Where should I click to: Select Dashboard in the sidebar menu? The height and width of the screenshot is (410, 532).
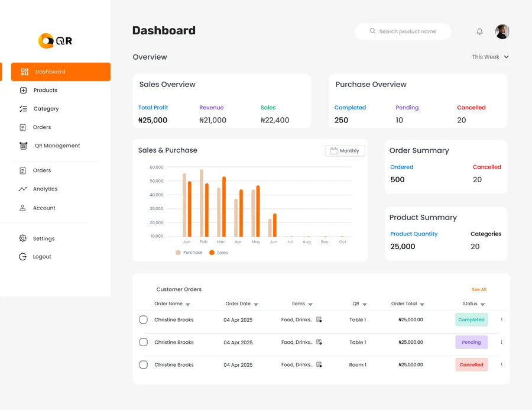click(x=61, y=72)
